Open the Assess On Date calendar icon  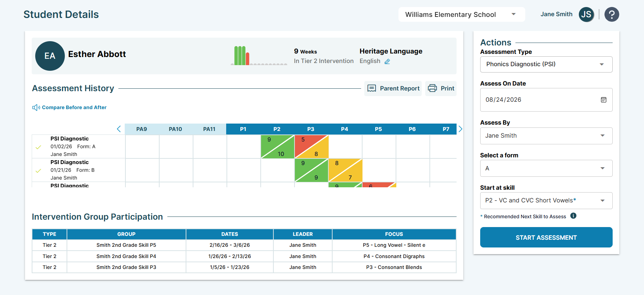click(603, 100)
